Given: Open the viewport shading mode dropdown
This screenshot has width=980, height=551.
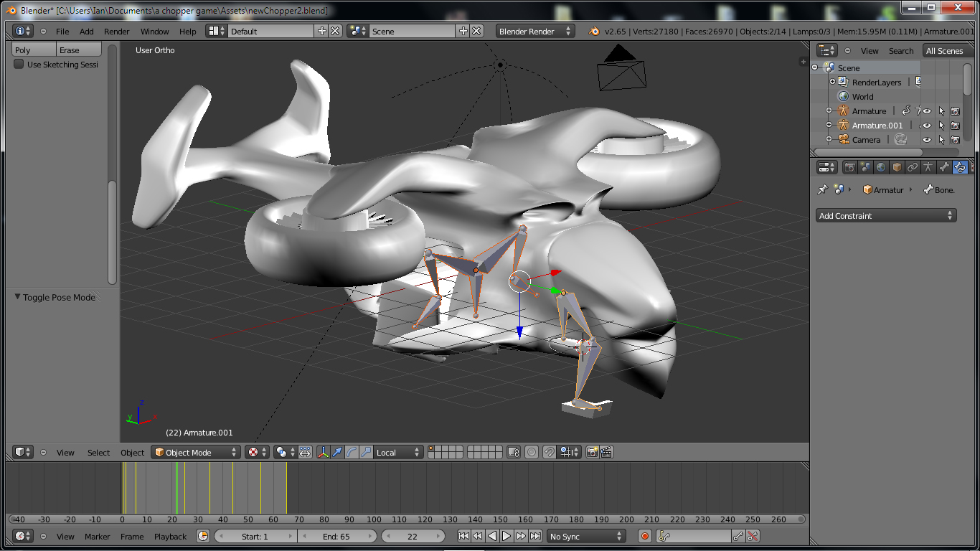Looking at the screenshot, I should (x=257, y=452).
